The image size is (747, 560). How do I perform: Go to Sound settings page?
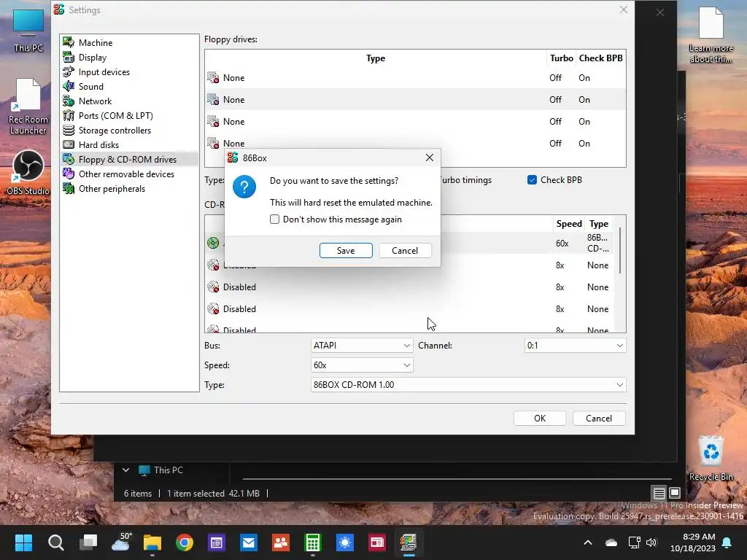pos(91,86)
